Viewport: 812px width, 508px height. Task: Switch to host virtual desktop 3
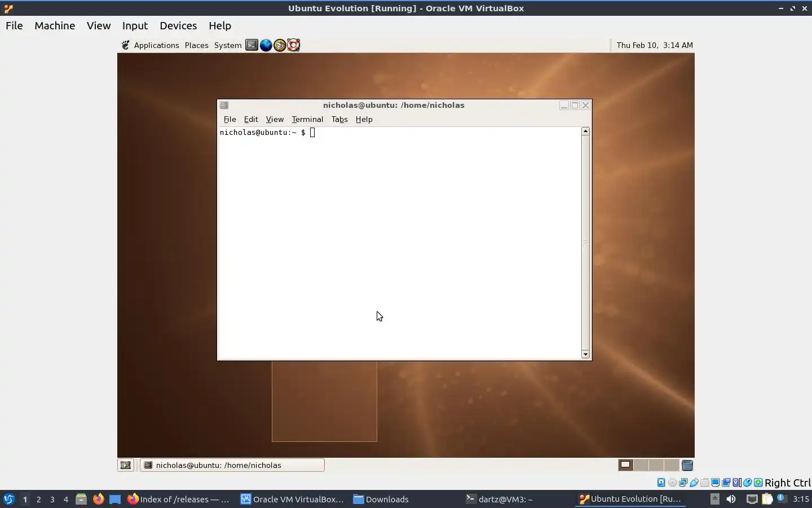(x=52, y=499)
